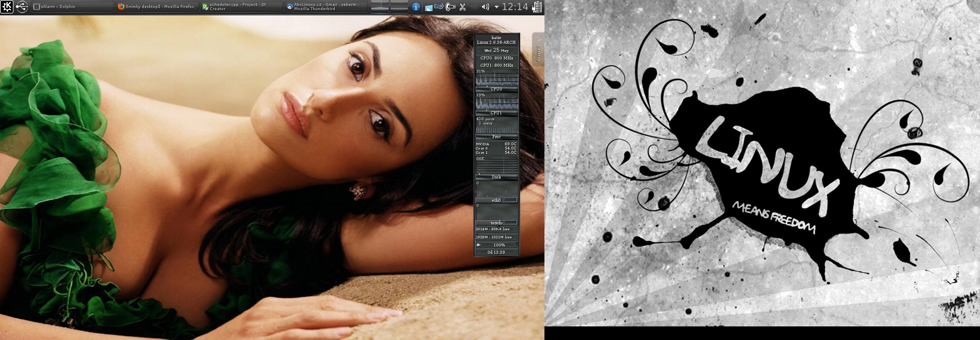
Task: Switch to scheduler.cpp Qt Creator window
Action: [x=242, y=7]
